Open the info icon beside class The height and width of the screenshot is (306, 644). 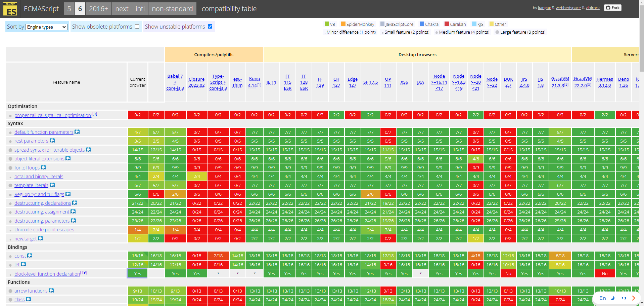point(29,299)
